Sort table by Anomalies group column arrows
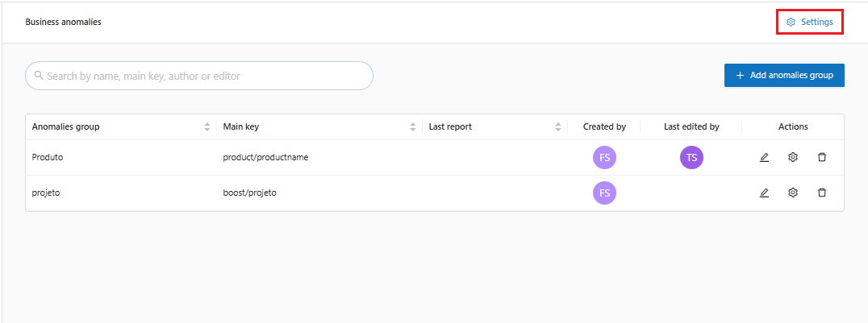This screenshot has height=323, width=868. [207, 127]
